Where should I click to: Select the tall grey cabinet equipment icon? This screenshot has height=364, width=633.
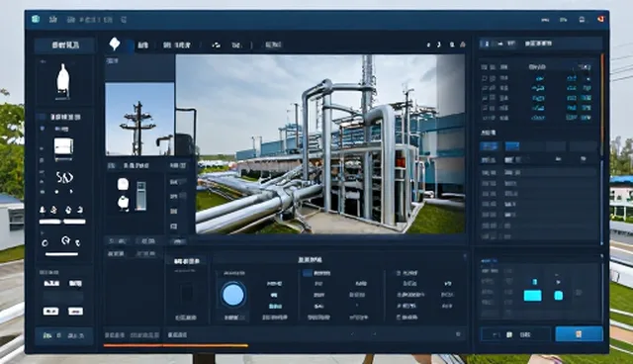pyautogui.click(x=140, y=196)
